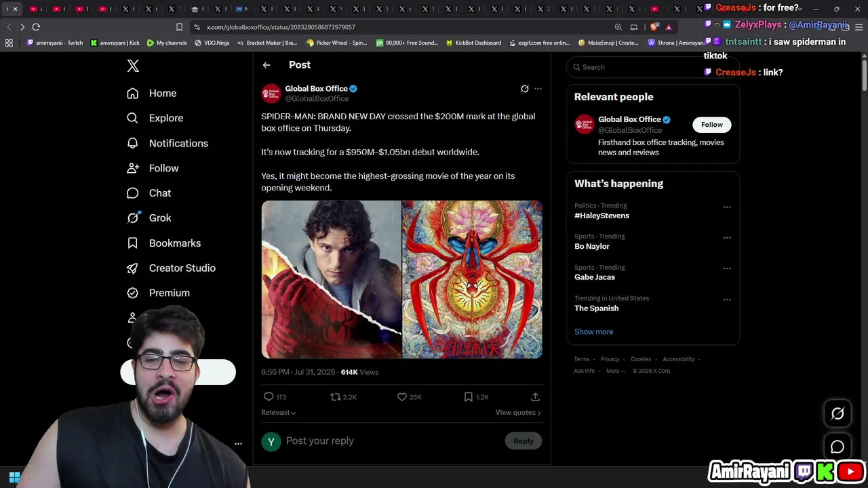Like the Spider-Man post
Viewport: 868px width, 488px height.
point(409,397)
